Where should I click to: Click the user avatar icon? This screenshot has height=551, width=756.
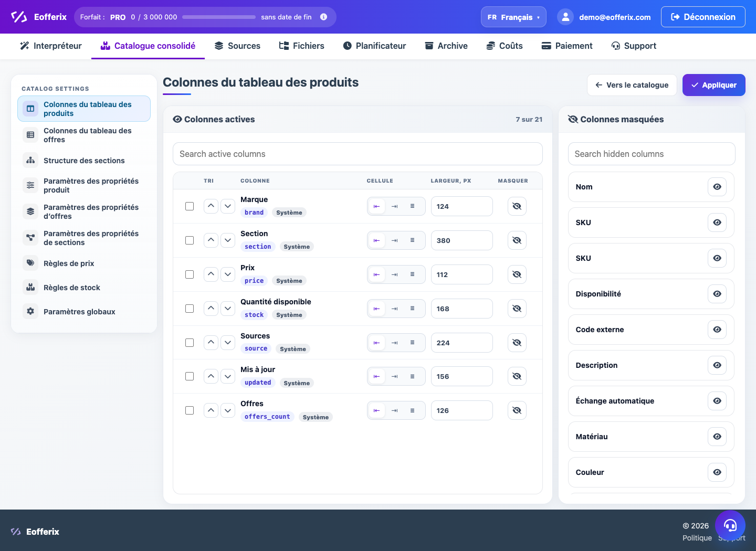[565, 17]
